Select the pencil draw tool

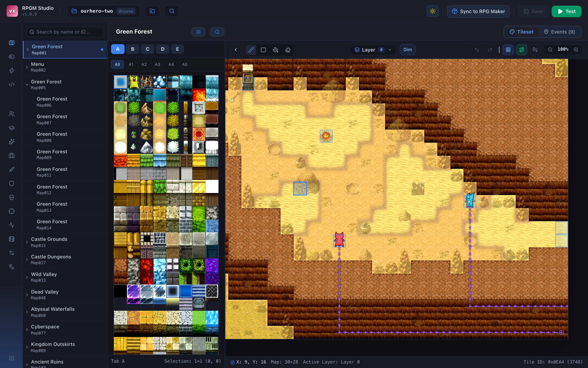click(x=251, y=50)
